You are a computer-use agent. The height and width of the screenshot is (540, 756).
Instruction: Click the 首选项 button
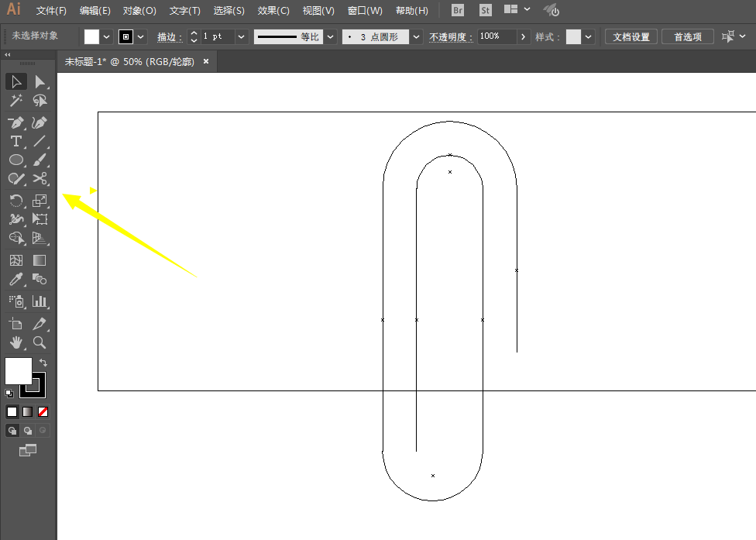tap(688, 36)
